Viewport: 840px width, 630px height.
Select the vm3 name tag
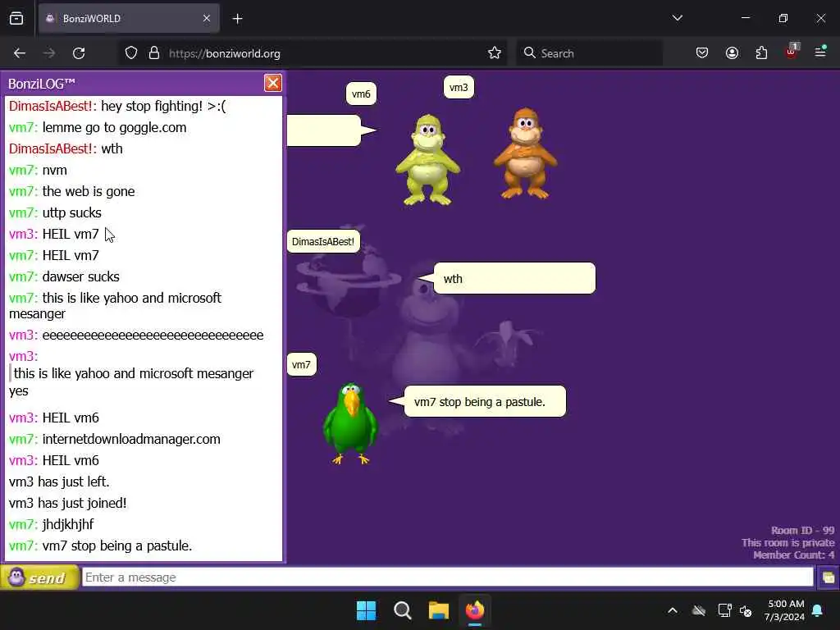pyautogui.click(x=459, y=87)
